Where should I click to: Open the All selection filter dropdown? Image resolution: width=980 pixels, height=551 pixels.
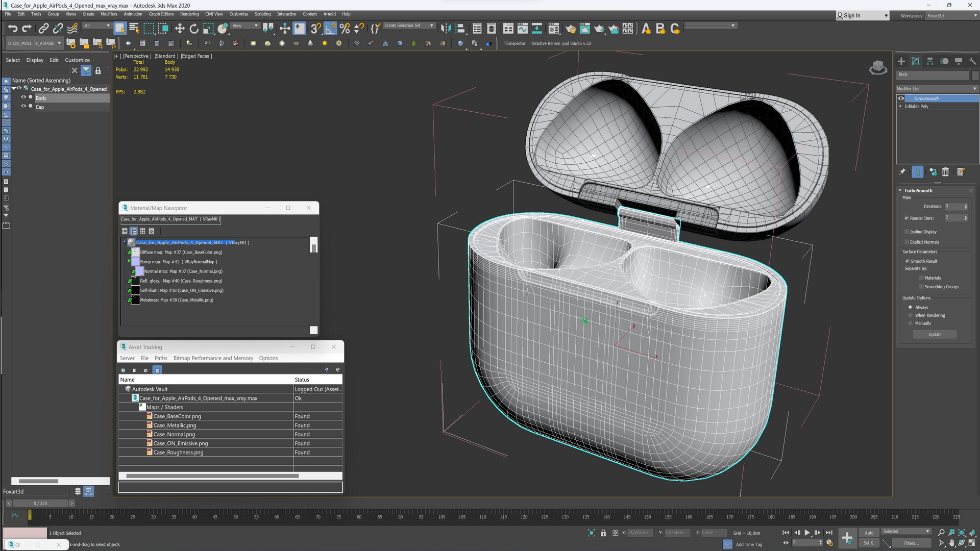click(97, 26)
